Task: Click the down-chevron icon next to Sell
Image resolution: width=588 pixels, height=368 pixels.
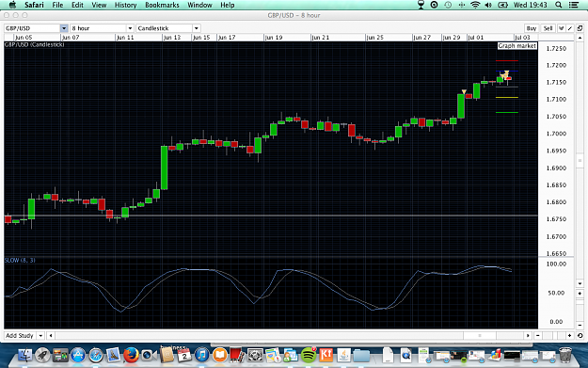Action: 562,28
